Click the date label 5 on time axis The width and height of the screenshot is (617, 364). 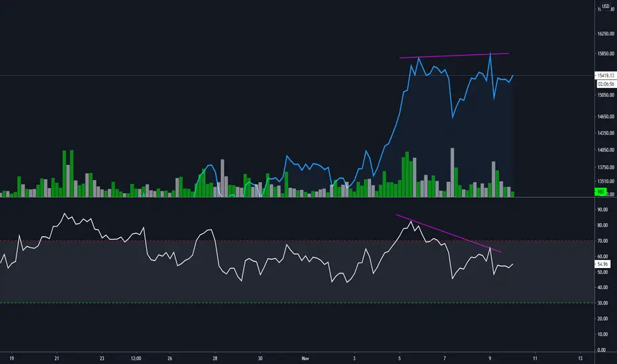[399, 359]
